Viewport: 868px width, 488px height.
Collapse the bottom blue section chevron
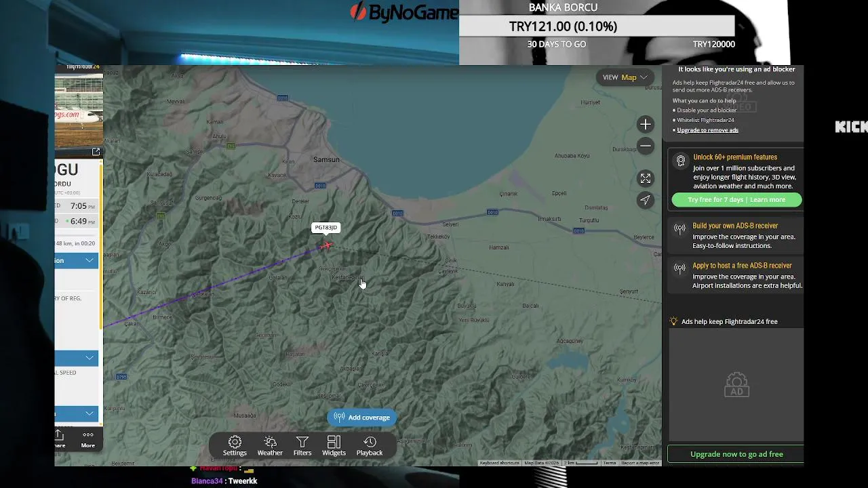90,413
